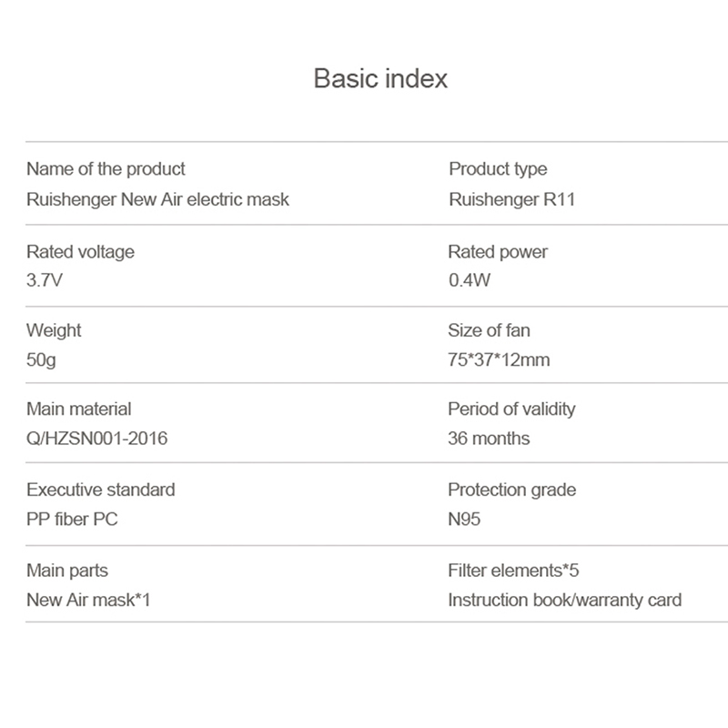Click the 'Name of the product' label
Image resolution: width=728 pixels, height=728 pixels.
tap(106, 168)
